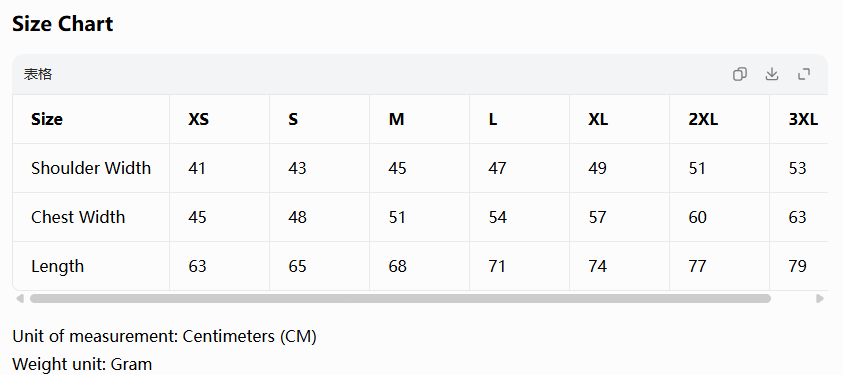Select the 2XL column header
The image size is (843, 375).
pos(719,119)
